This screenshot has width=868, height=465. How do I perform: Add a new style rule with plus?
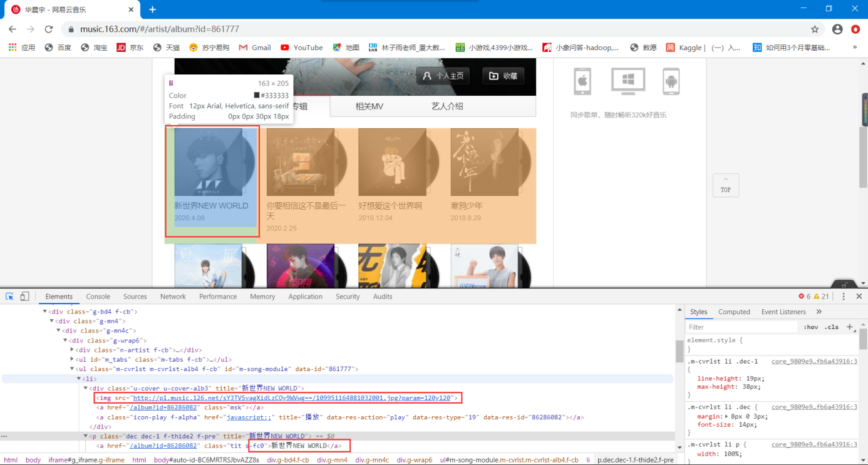(850, 327)
